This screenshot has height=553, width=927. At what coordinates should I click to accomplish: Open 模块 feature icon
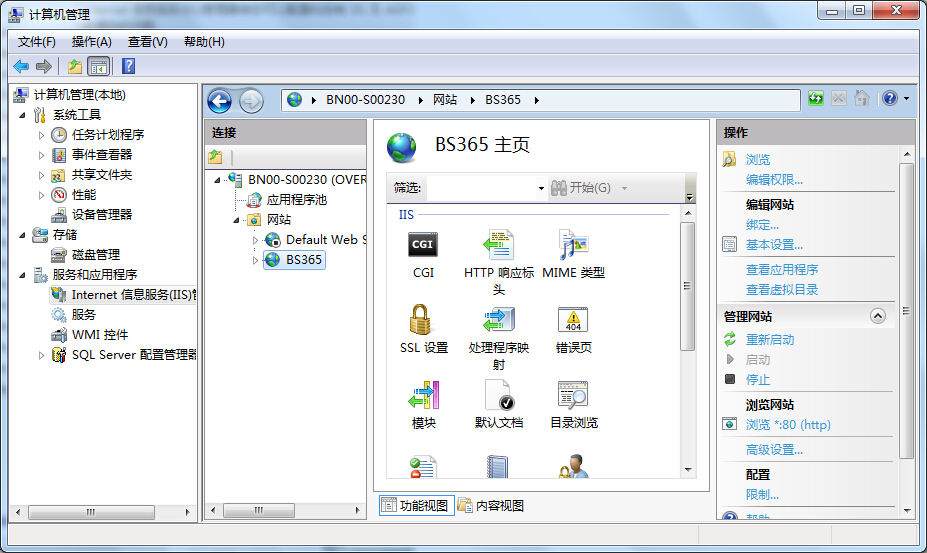424,395
